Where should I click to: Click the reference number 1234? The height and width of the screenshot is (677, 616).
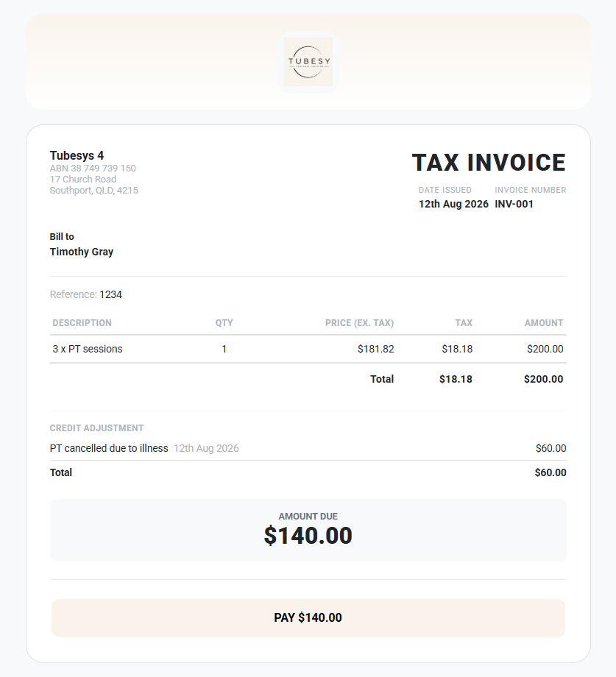click(111, 294)
